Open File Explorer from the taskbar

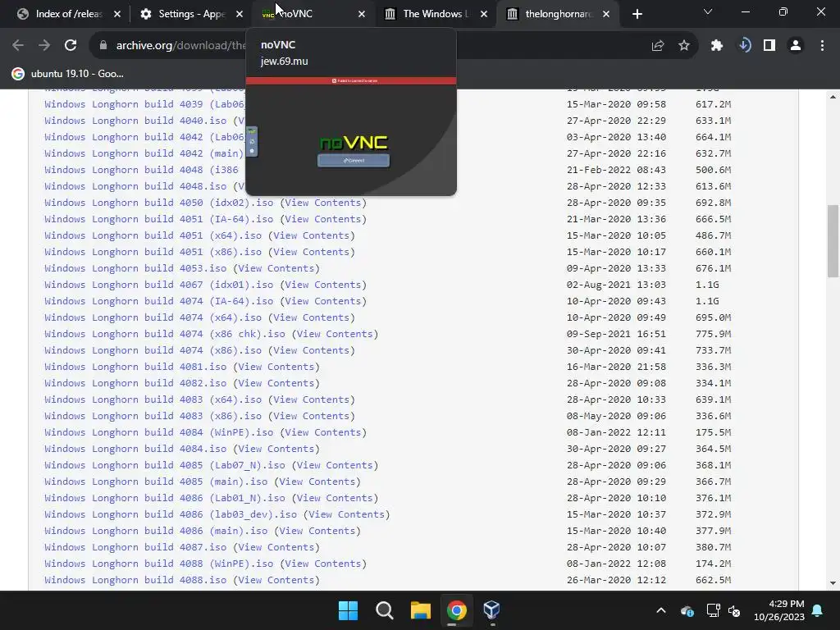pyautogui.click(x=421, y=610)
